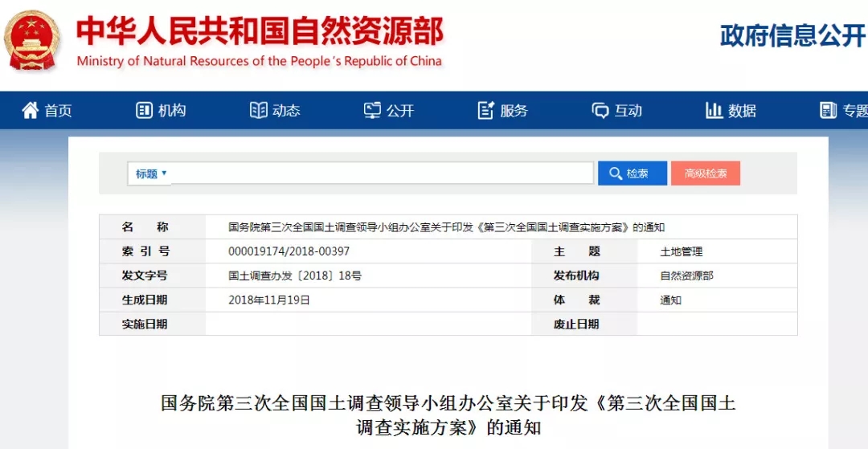Click the 公开 monitor icon

[372, 111]
